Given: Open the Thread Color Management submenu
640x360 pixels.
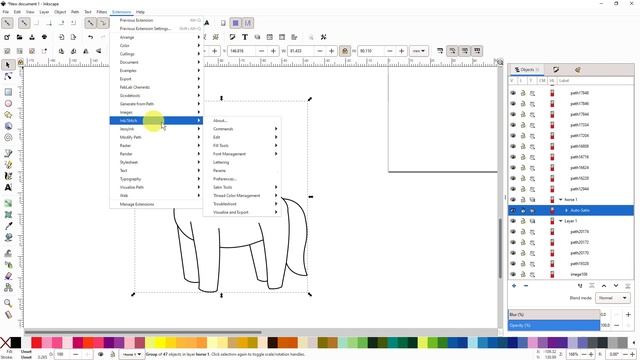Looking at the screenshot, I should click(x=242, y=196).
